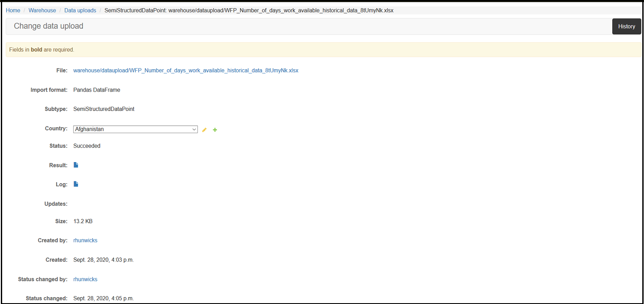Click the Fields in bold are required notice

pos(42,50)
